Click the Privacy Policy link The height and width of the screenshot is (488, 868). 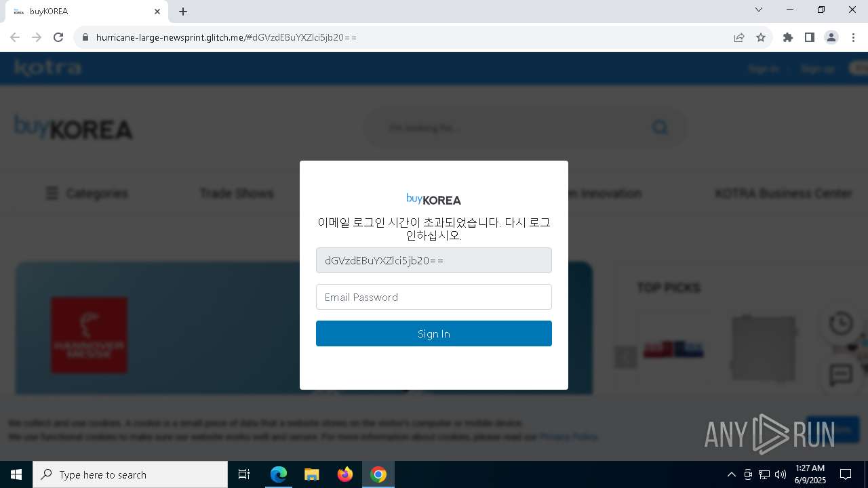click(568, 437)
